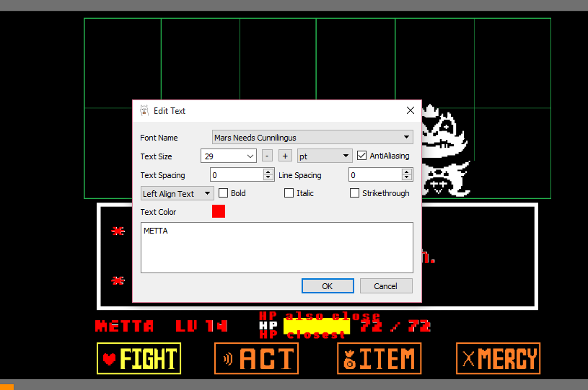This screenshot has width=588, height=390.
Task: Confirm with the OK button
Action: pos(328,286)
